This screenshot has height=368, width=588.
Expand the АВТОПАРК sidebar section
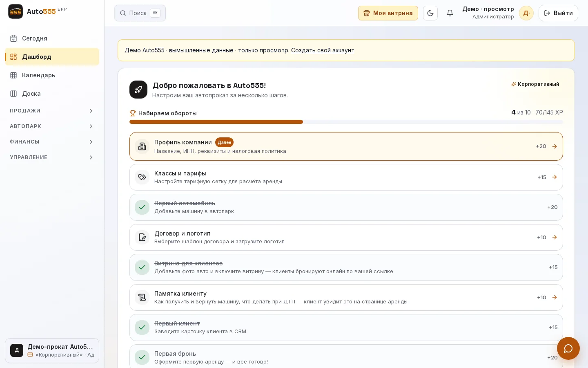tap(52, 126)
